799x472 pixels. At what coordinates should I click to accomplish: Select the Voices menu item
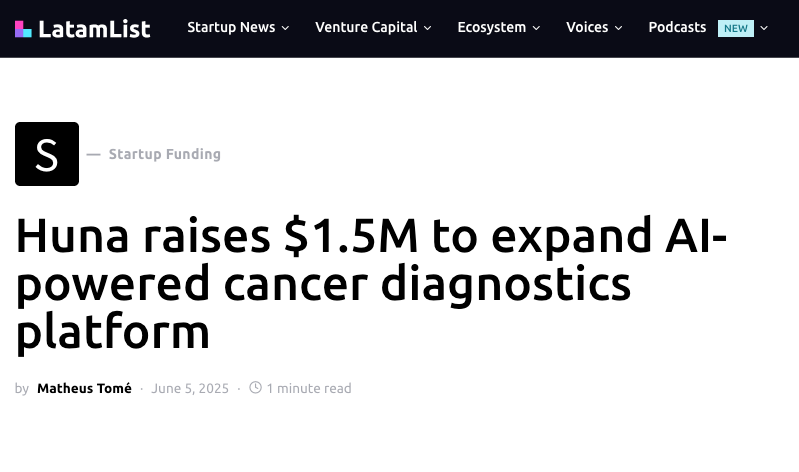(x=587, y=28)
